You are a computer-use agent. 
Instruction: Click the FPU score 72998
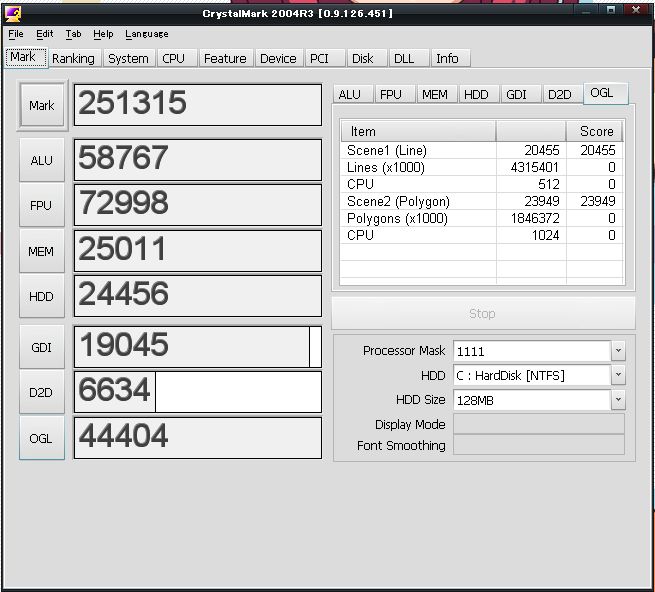(x=198, y=205)
